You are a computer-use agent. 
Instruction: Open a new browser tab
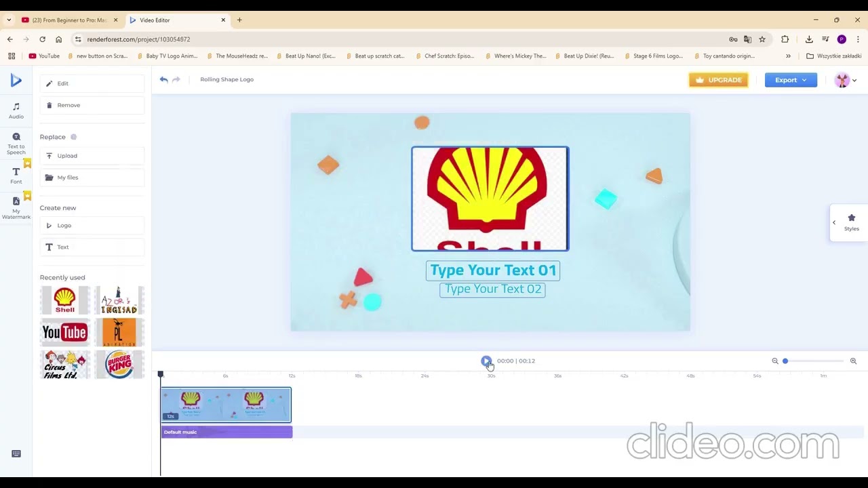click(x=239, y=20)
